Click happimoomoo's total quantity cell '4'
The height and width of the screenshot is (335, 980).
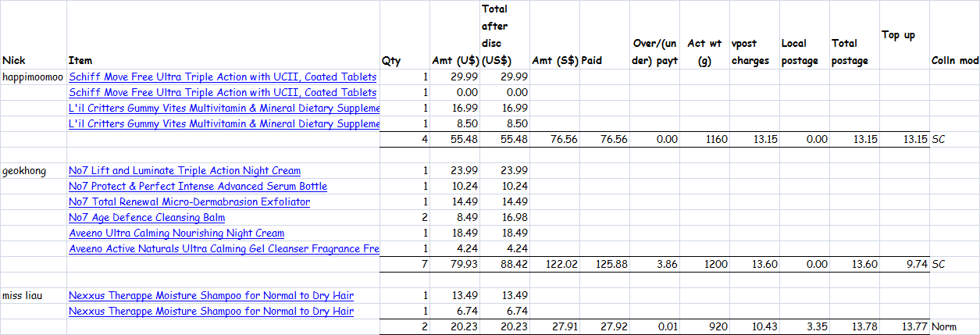[x=404, y=140]
